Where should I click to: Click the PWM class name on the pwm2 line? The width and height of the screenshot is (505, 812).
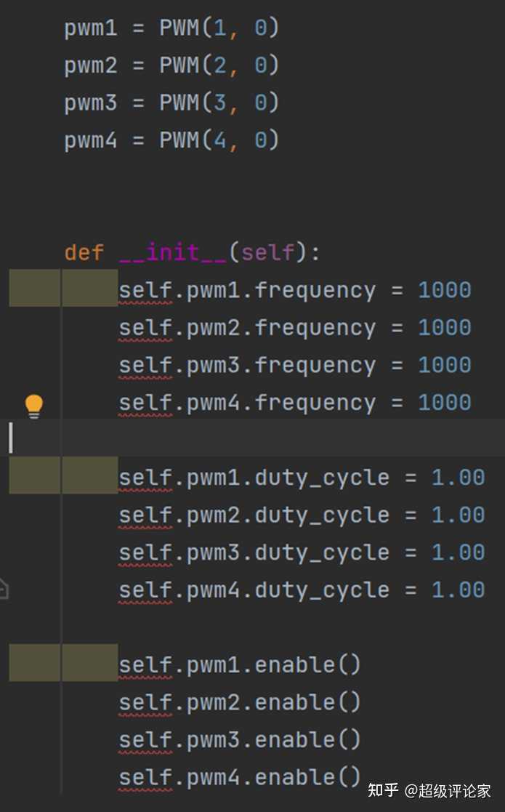[x=179, y=66]
